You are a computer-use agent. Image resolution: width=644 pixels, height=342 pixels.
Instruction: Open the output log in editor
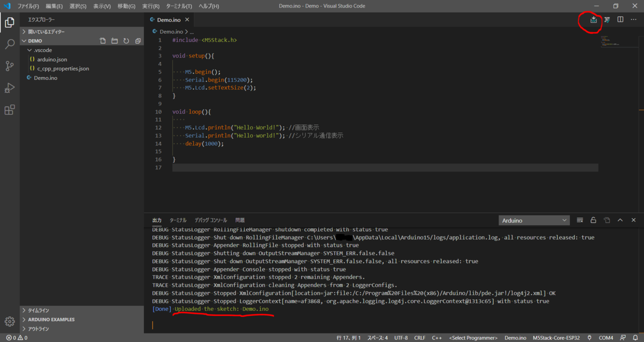click(x=607, y=220)
